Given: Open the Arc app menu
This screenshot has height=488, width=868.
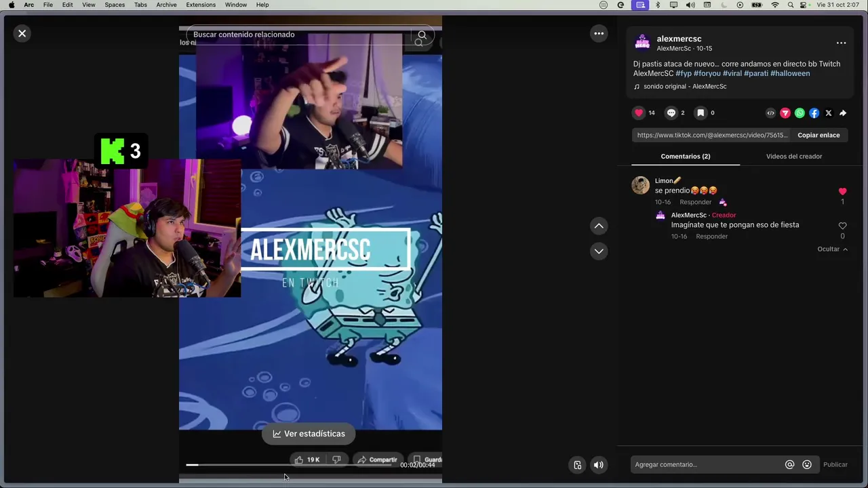Looking at the screenshot, I should tap(28, 5).
